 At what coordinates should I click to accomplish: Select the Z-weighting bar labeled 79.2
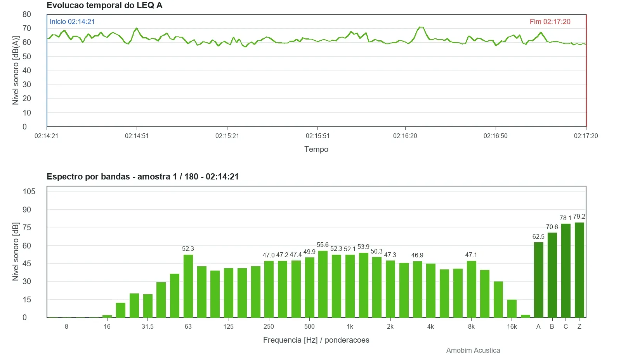coord(579,270)
